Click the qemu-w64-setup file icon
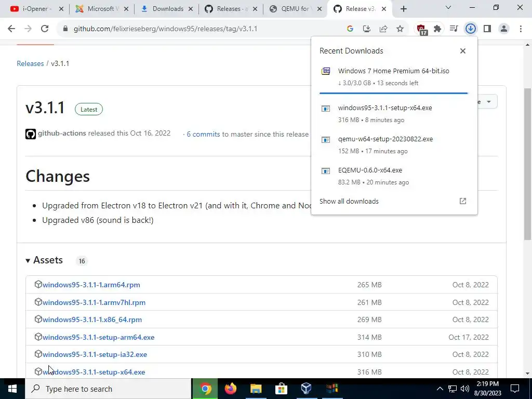Viewport: 532px width, 399px height. tap(326, 140)
